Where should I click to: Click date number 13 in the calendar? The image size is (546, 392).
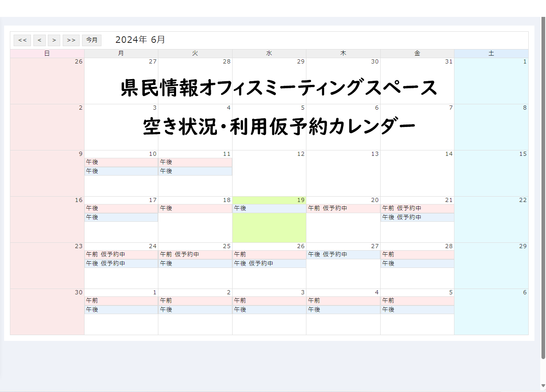pos(374,154)
